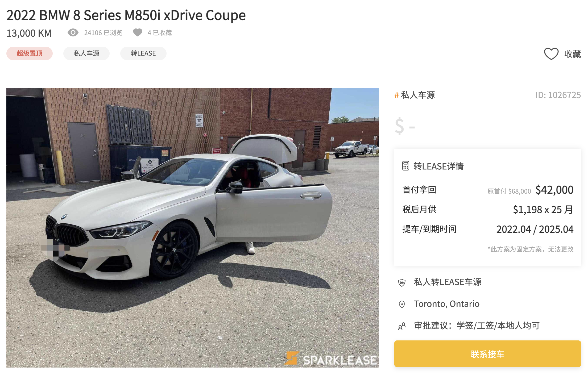Click the $42,000 down payment amount
The height and width of the screenshot is (375, 588).
point(554,190)
